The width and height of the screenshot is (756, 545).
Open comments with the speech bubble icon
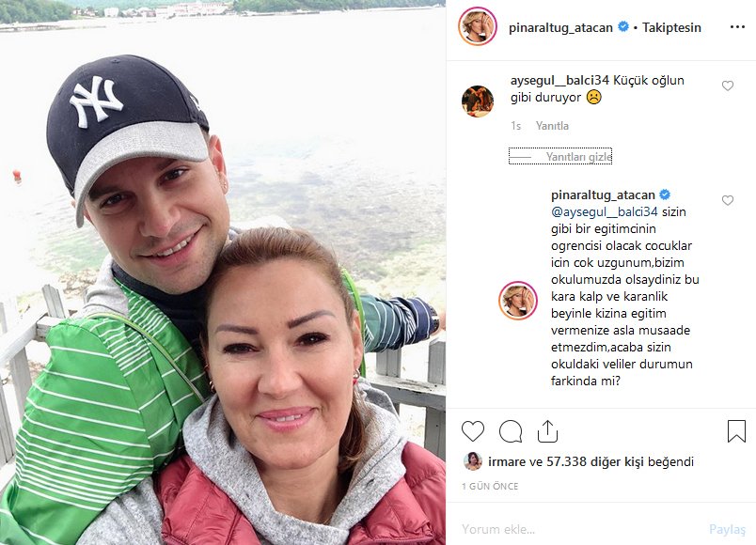coord(511,431)
